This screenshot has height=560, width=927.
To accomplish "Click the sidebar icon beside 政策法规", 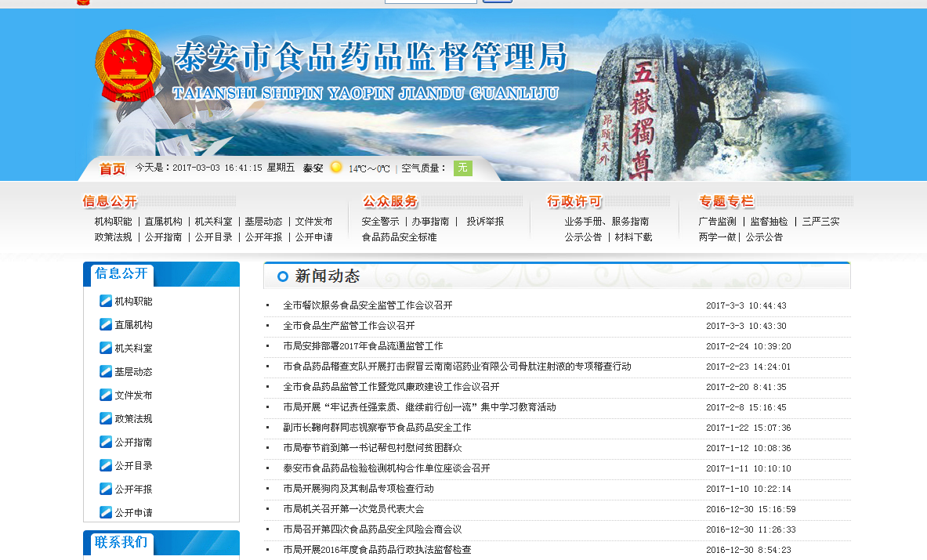I will coord(106,418).
